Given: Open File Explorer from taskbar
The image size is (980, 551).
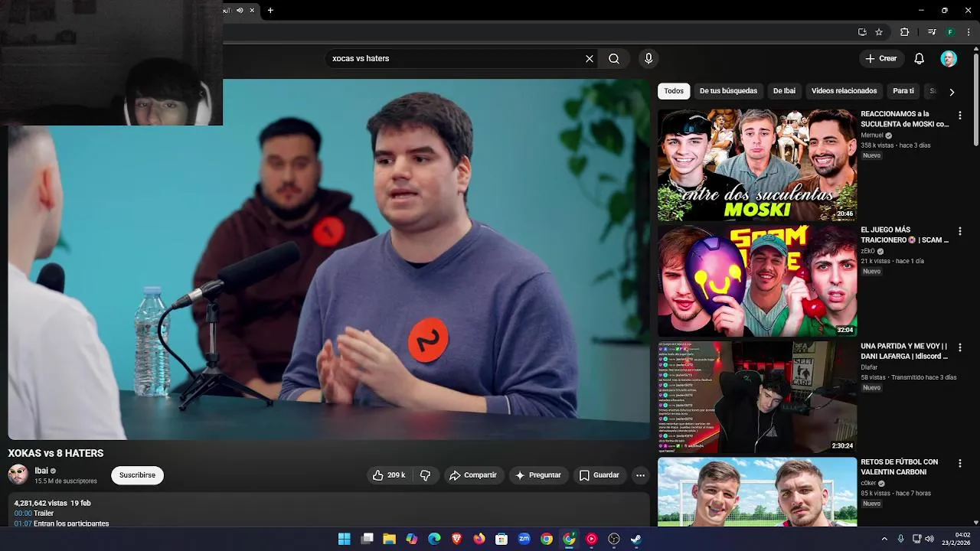Looking at the screenshot, I should [x=389, y=539].
